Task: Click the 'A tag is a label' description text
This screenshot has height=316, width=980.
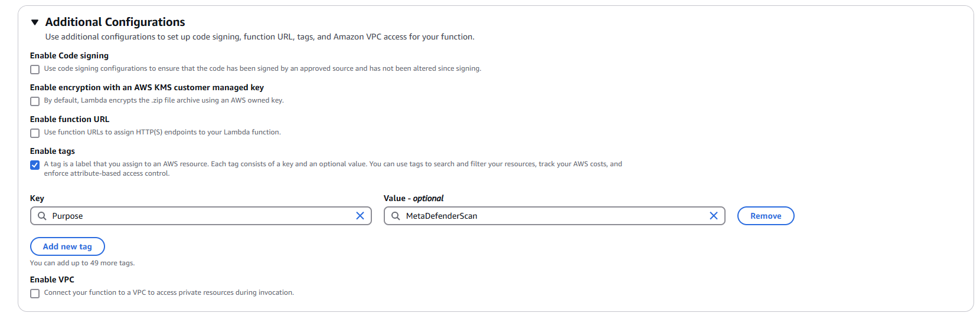Action: (x=333, y=169)
